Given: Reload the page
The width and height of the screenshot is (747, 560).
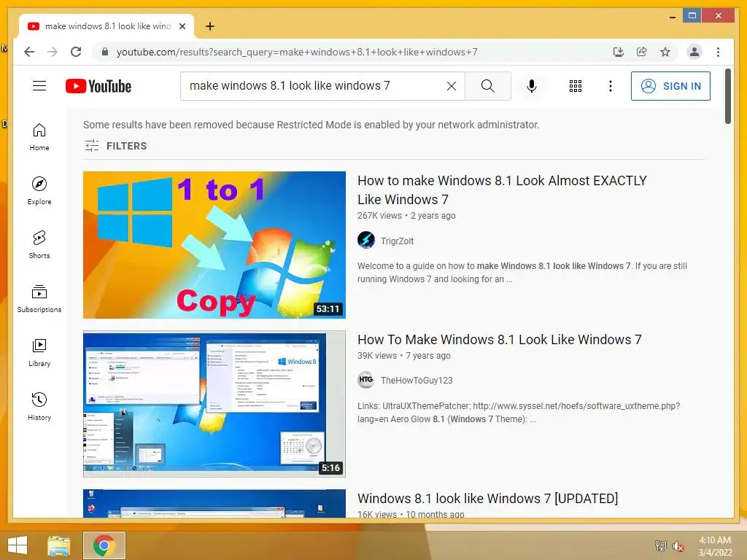Looking at the screenshot, I should click(x=76, y=52).
